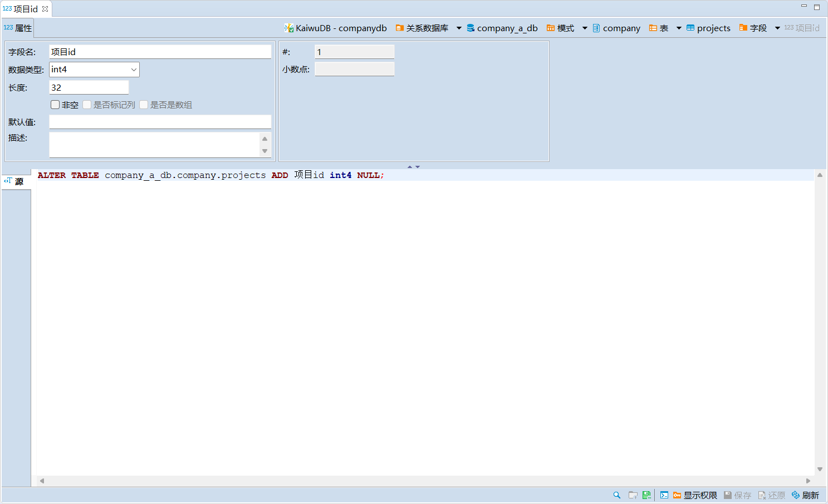Open the SQL console terminal icon
The width and height of the screenshot is (828, 504).
664,495
